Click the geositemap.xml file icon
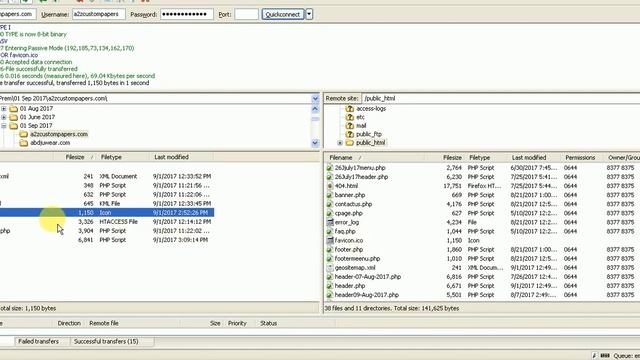The image size is (640, 360). tap(330, 268)
